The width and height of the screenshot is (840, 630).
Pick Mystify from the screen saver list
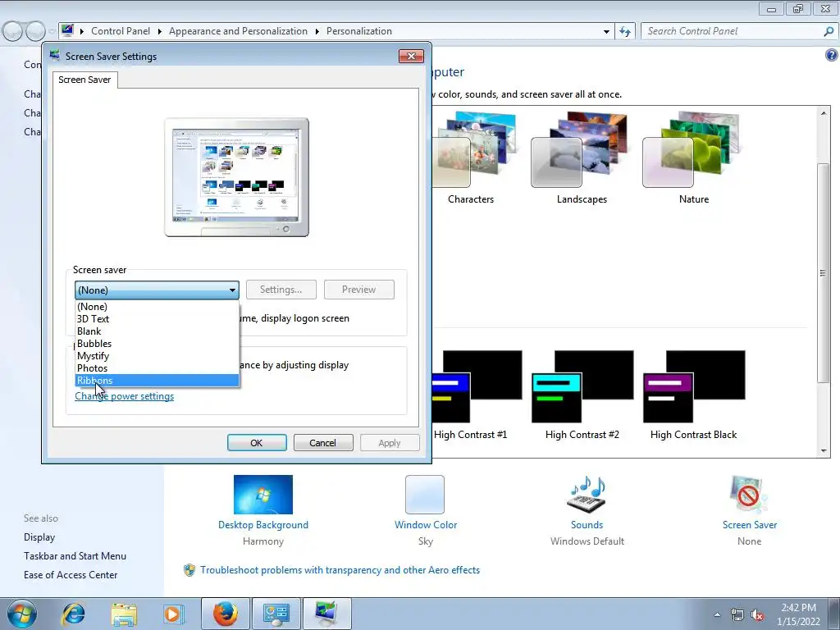pyautogui.click(x=157, y=356)
